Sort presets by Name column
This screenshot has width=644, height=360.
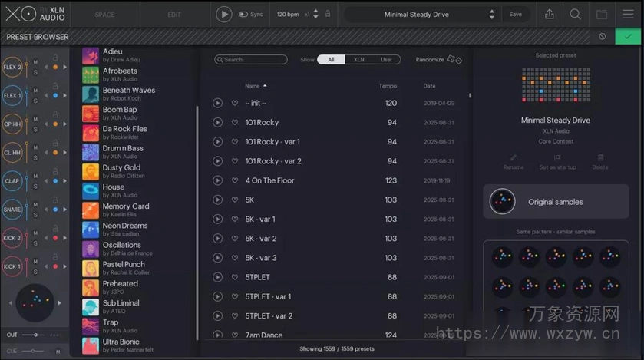(253, 86)
